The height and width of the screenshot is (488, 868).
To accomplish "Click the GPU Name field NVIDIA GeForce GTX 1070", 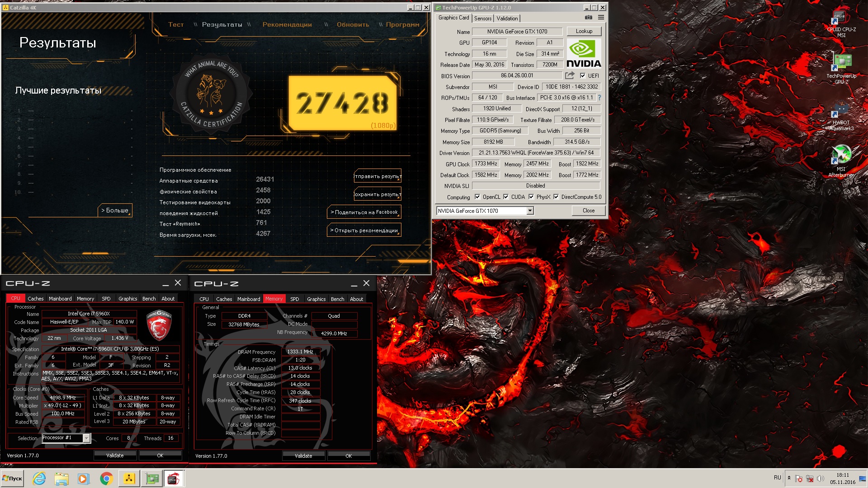I will 517,32.
